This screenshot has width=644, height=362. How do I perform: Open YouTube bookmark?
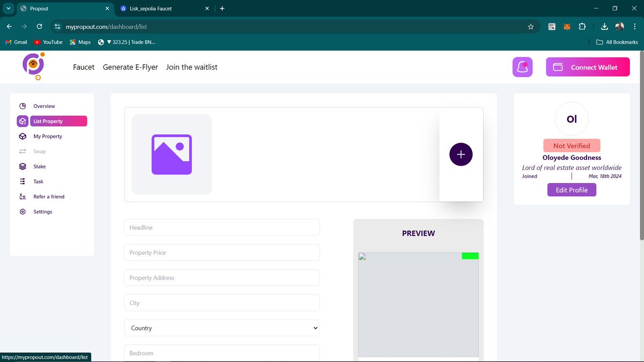pos(48,42)
